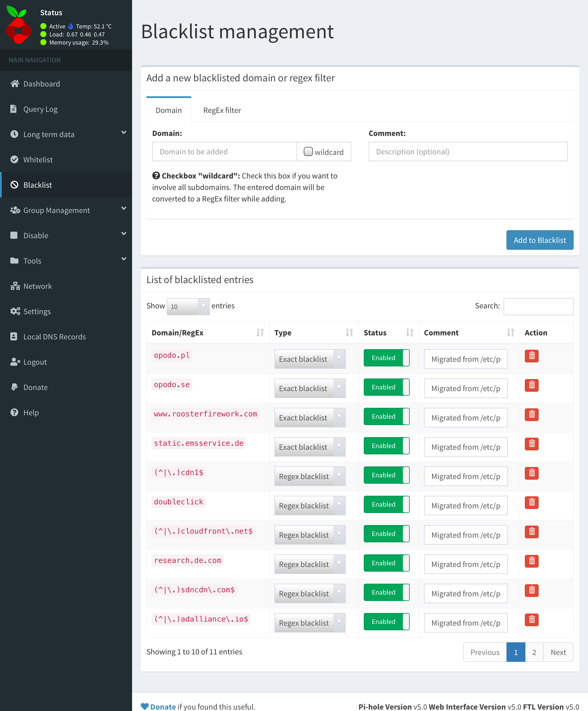Click the Query Log file icon
Image resolution: width=588 pixels, height=711 pixels.
13,109
